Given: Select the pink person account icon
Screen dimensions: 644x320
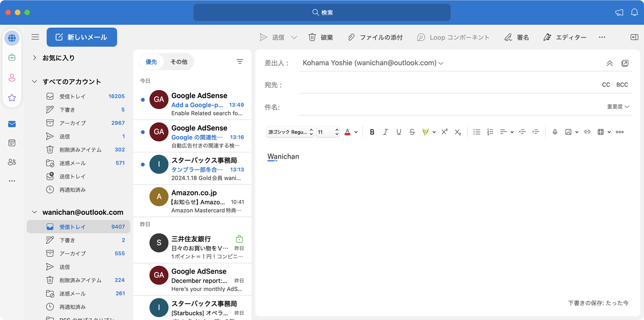Looking at the screenshot, I should click(12, 78).
